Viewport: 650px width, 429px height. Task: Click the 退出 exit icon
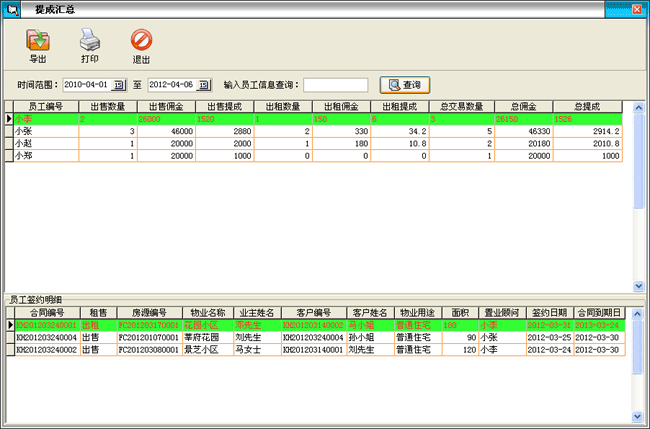click(x=141, y=41)
